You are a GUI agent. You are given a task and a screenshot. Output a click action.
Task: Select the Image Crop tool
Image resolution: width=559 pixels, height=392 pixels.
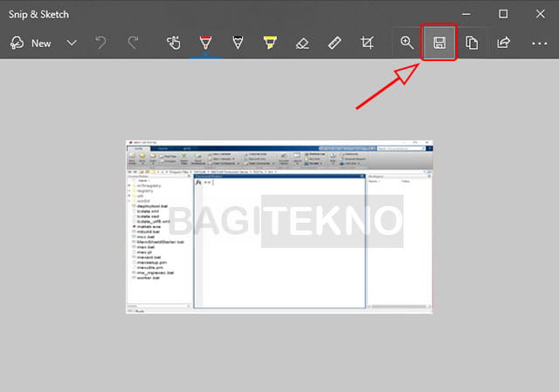367,43
